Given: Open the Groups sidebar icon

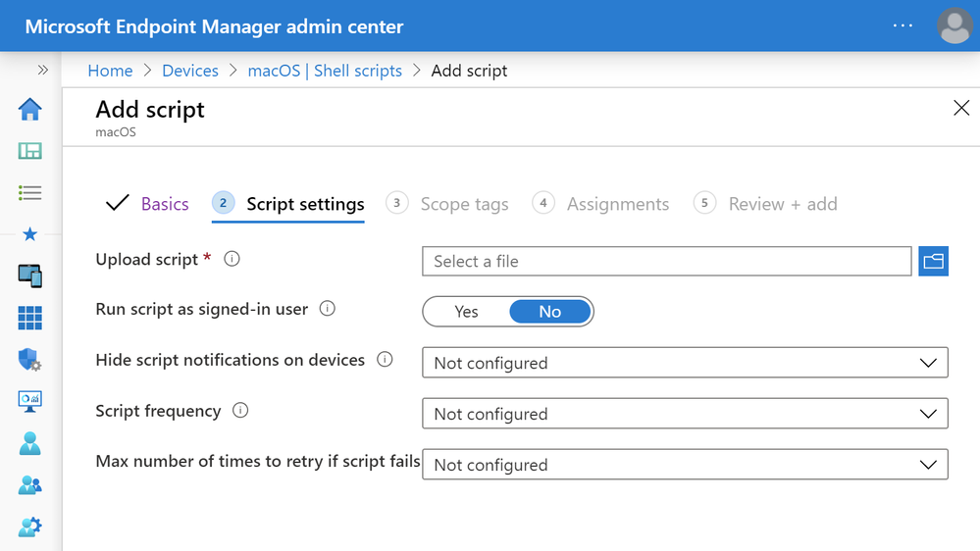Looking at the screenshot, I should click(30, 484).
